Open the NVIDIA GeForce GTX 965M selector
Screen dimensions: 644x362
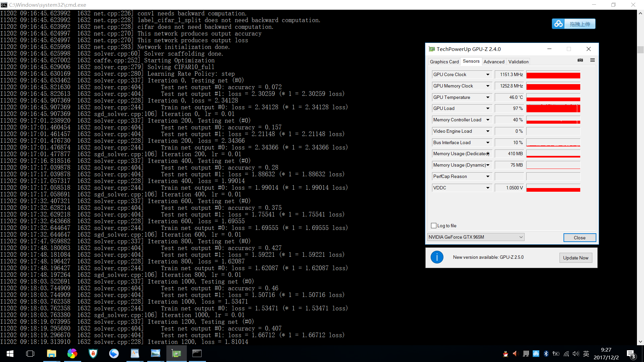[x=476, y=237]
